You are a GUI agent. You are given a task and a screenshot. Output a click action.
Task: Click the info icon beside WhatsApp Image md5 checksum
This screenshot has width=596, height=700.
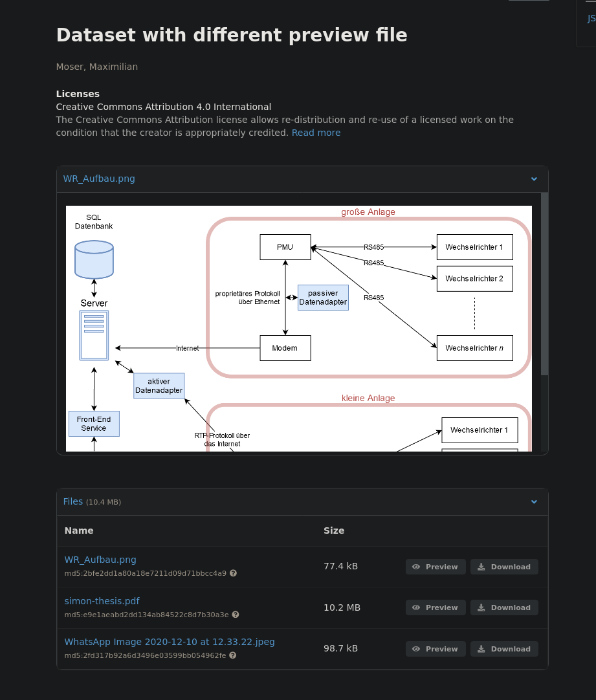[x=232, y=655]
